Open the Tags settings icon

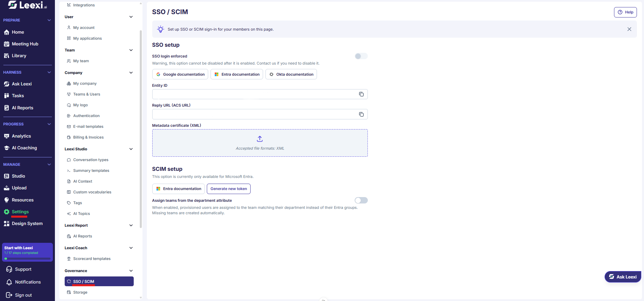point(69,203)
